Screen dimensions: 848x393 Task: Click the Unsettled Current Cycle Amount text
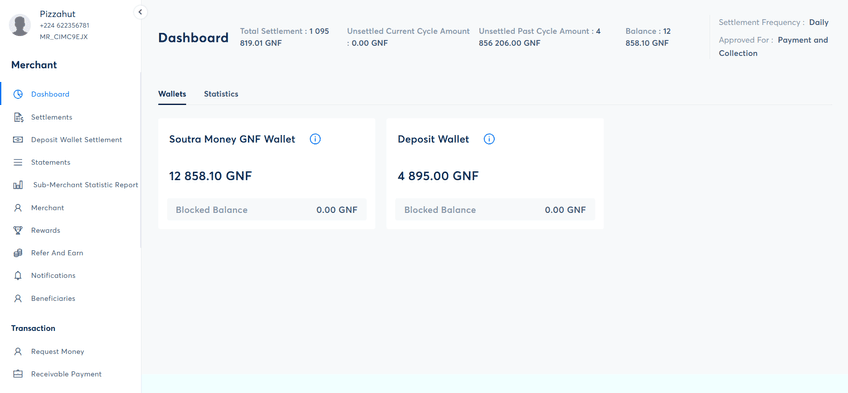point(408,37)
